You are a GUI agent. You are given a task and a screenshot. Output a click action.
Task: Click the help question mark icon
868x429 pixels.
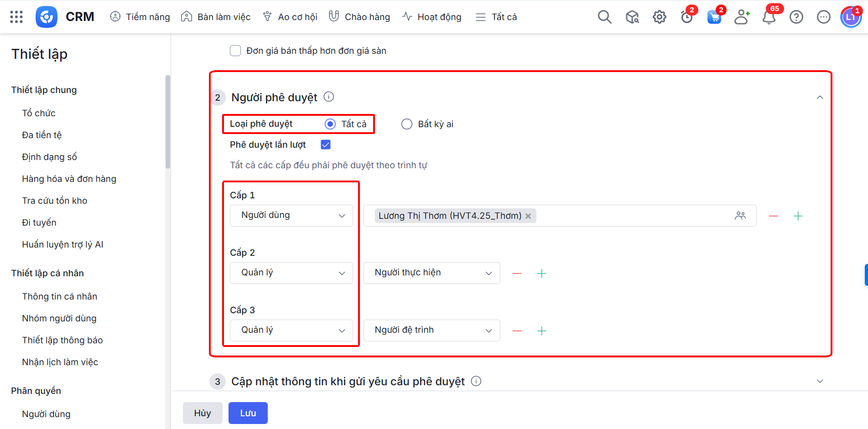(x=796, y=17)
